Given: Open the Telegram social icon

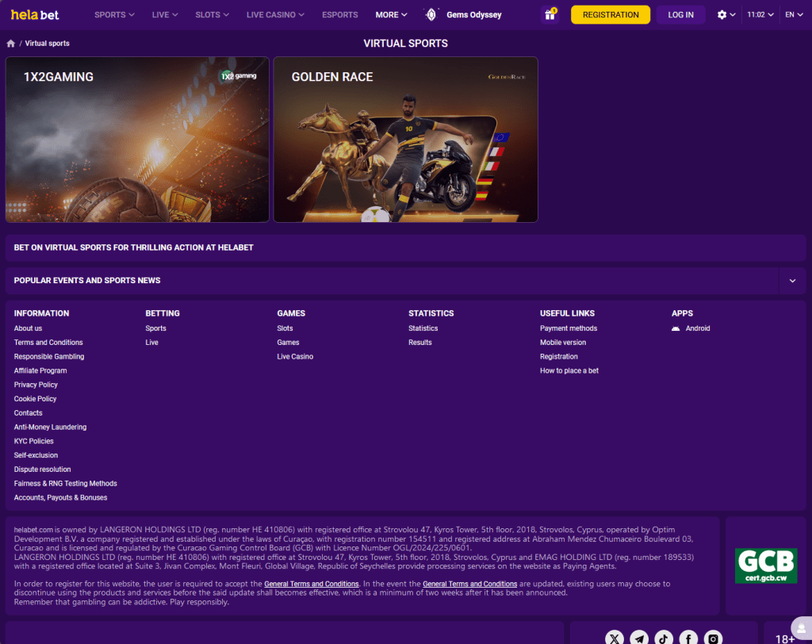Looking at the screenshot, I should (x=639, y=638).
